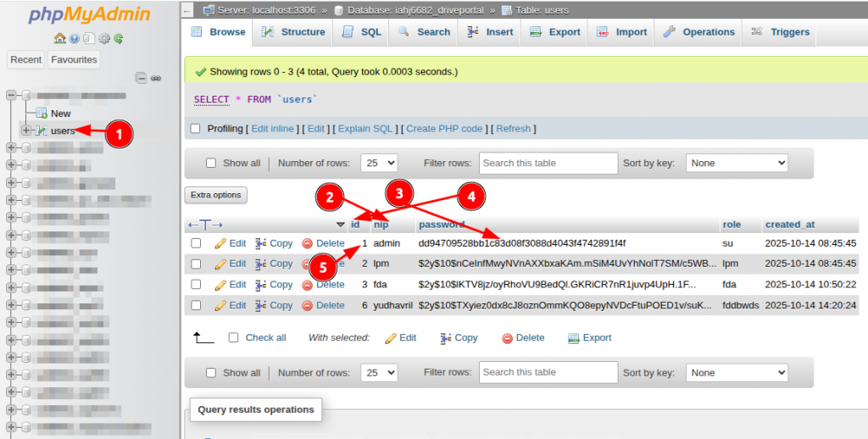Click the Home icon under phpMyAdmin logo
This screenshot has width=868, height=439.
coord(59,39)
